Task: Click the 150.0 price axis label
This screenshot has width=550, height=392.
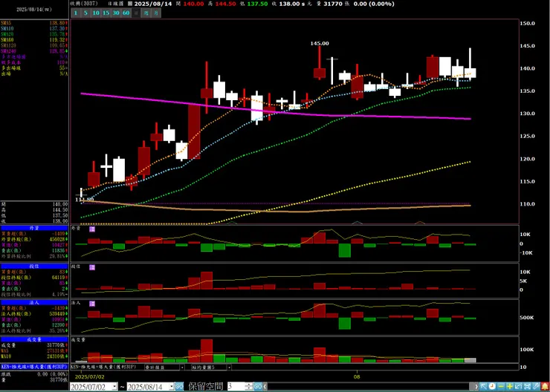Action: 528,24
